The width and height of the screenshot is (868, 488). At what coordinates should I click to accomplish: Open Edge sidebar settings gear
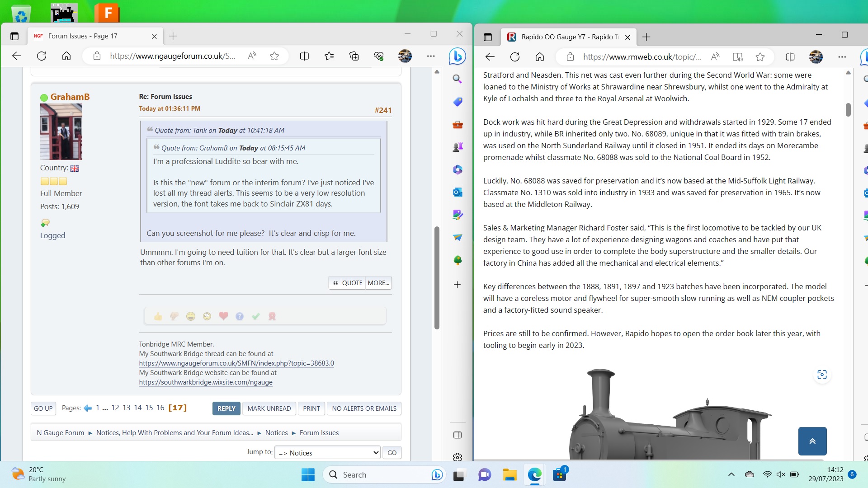point(458,457)
